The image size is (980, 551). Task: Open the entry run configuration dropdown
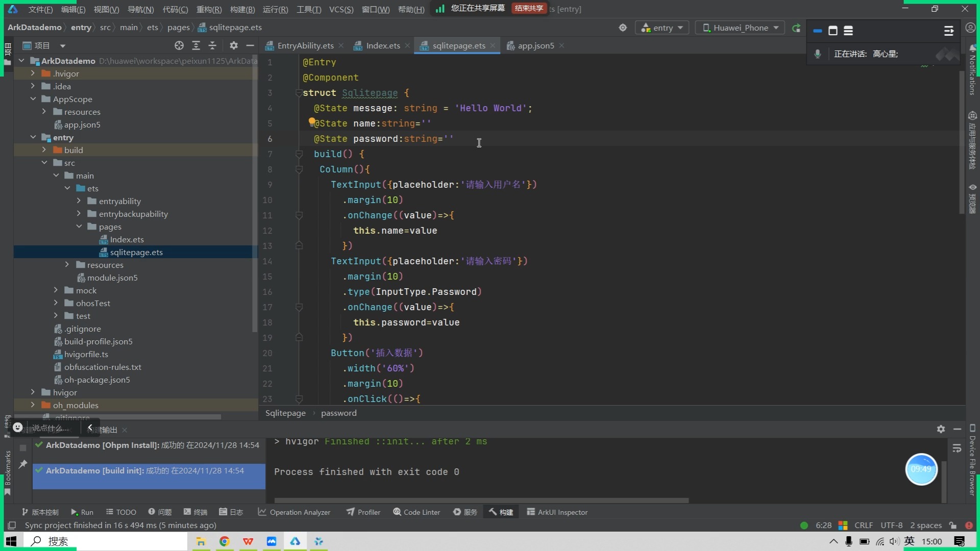point(662,28)
